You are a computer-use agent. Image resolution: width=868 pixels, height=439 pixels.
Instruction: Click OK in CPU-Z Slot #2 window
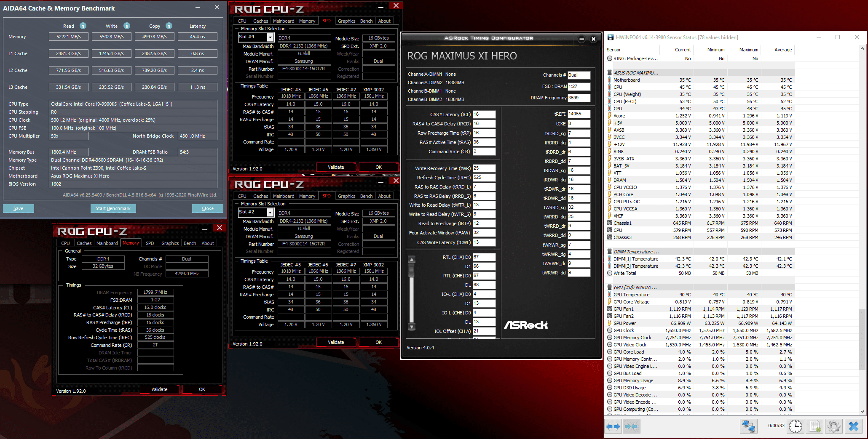pos(378,342)
